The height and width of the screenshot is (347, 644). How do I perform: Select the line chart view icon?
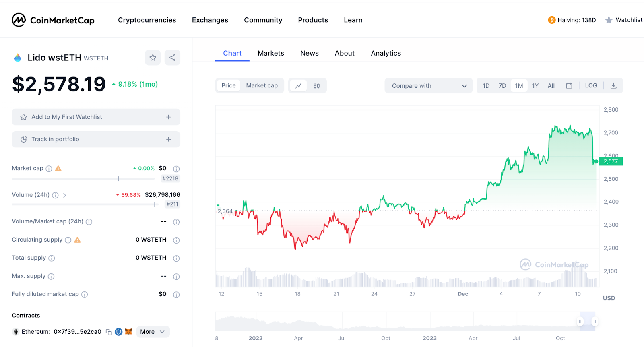pyautogui.click(x=298, y=85)
